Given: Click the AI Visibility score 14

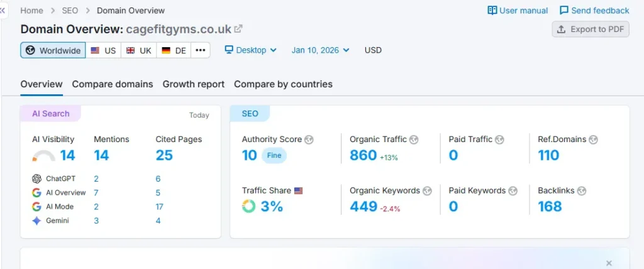Looking at the screenshot, I should [x=68, y=155].
